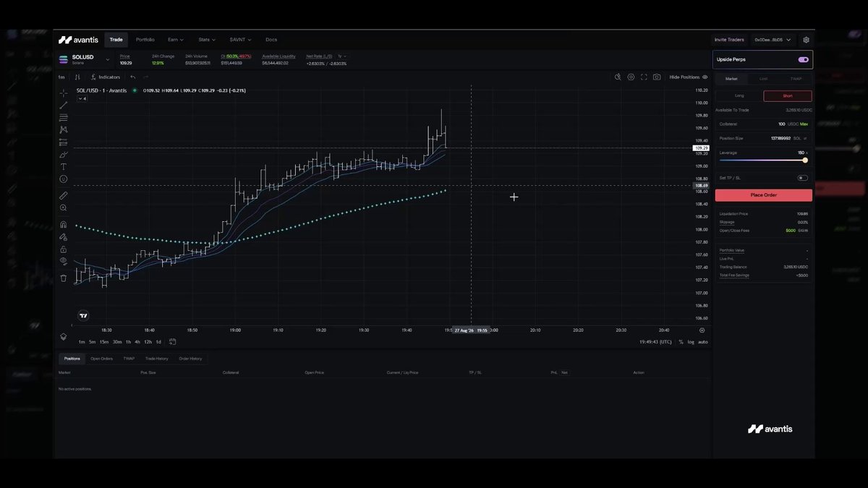Enable magnet snapping mode

64,225
